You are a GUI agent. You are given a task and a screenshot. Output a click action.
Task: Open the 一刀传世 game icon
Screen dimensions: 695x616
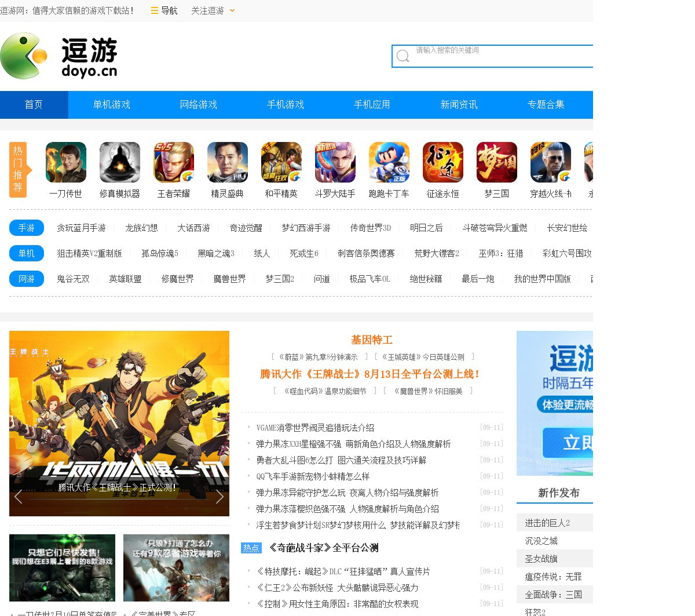point(66,162)
